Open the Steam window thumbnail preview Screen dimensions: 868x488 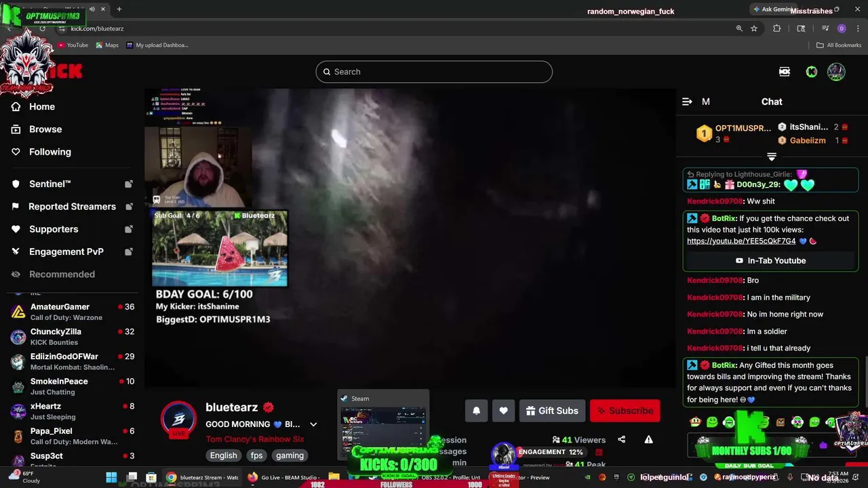tap(383, 424)
